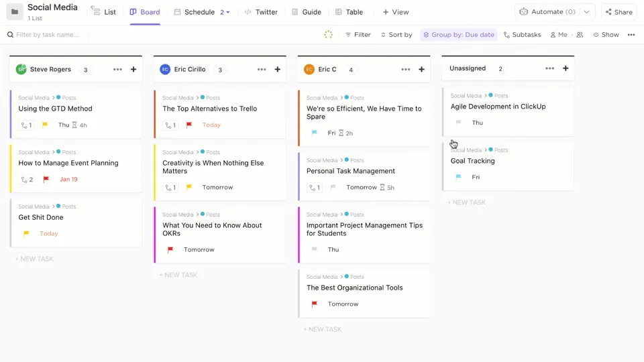
Task: Open the List view tab
Action: click(103, 12)
